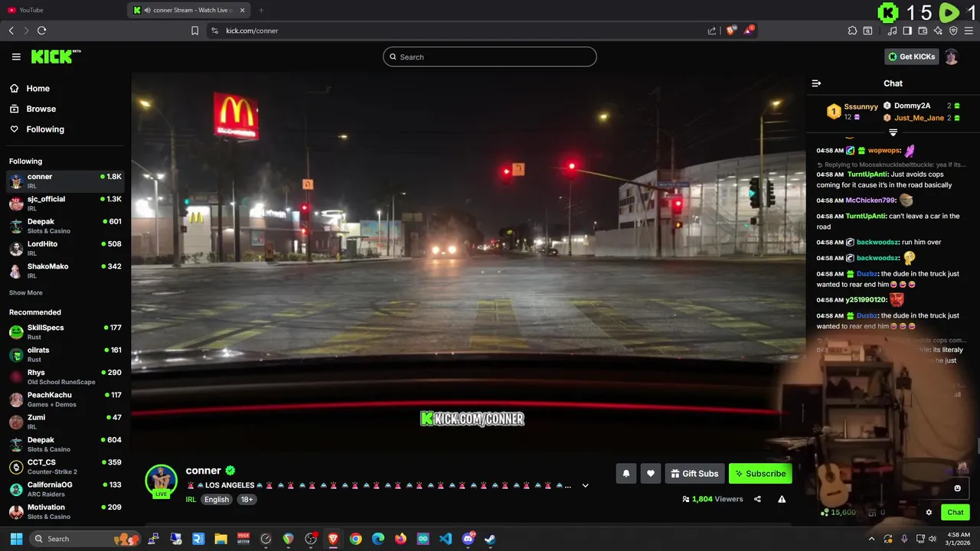Click Sssunnyy top gifter name

[x=861, y=106]
